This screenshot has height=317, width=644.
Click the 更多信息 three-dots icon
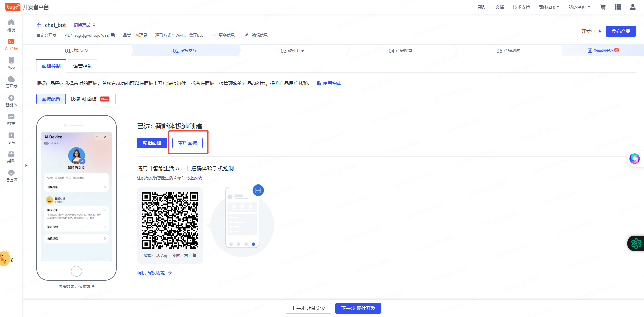[x=214, y=35]
